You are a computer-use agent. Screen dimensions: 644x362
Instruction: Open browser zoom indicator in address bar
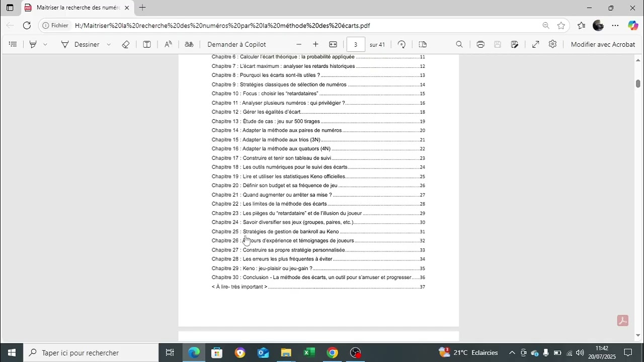click(546, 25)
